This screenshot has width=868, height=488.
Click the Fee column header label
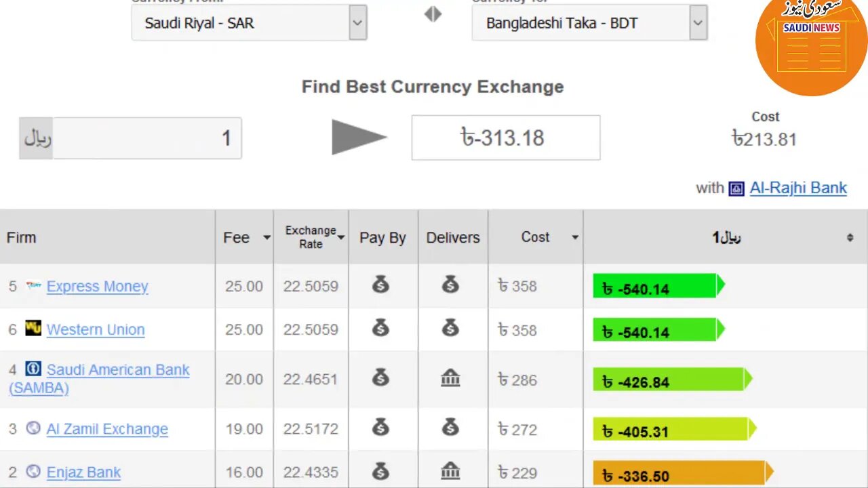[x=237, y=238]
